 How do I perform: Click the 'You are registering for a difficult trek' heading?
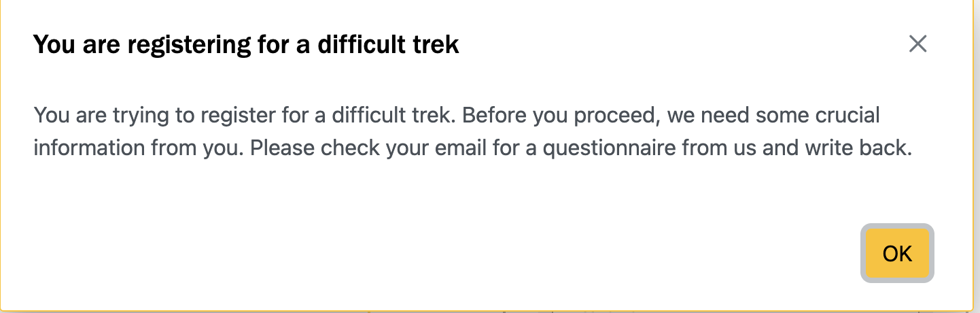246,45
